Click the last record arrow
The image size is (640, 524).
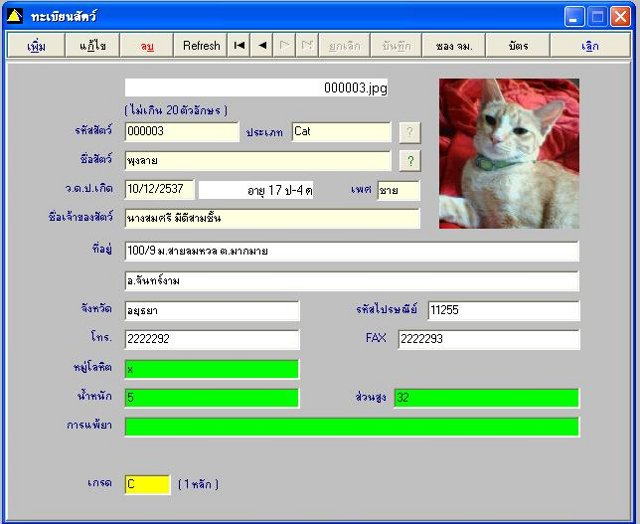(x=307, y=45)
